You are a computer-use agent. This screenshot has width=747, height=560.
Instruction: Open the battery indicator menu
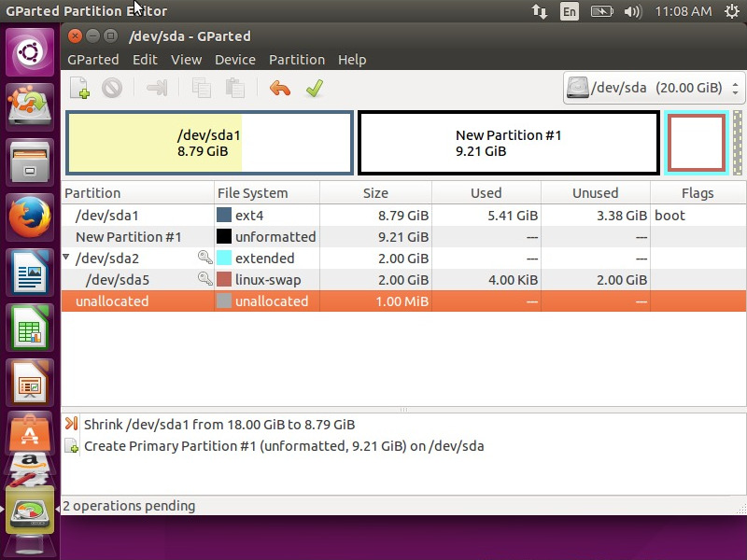tap(601, 11)
